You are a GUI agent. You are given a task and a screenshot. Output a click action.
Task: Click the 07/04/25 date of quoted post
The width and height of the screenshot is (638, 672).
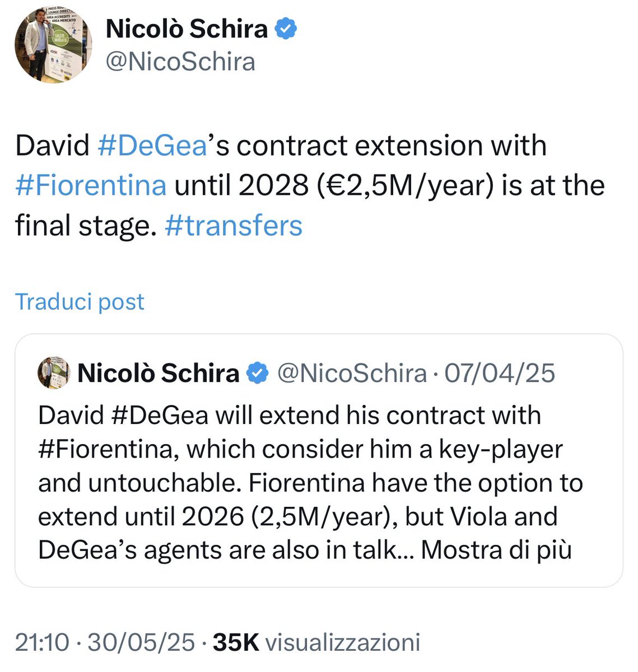500,373
